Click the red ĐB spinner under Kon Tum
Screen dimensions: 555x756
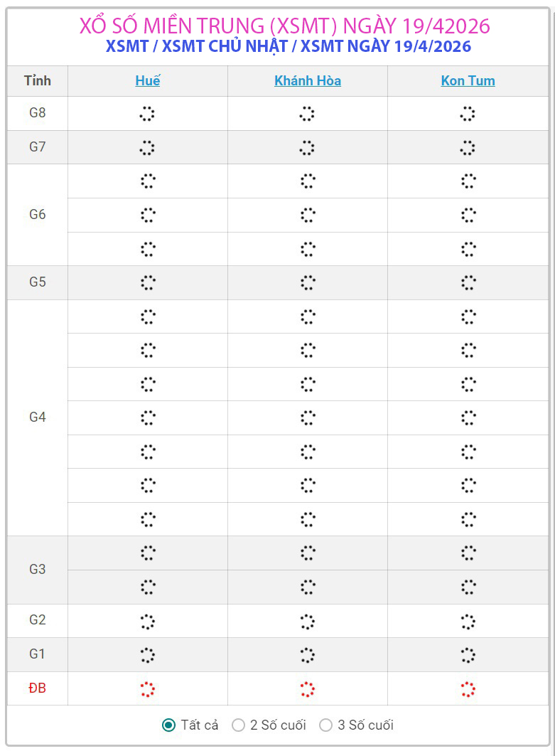click(x=468, y=688)
